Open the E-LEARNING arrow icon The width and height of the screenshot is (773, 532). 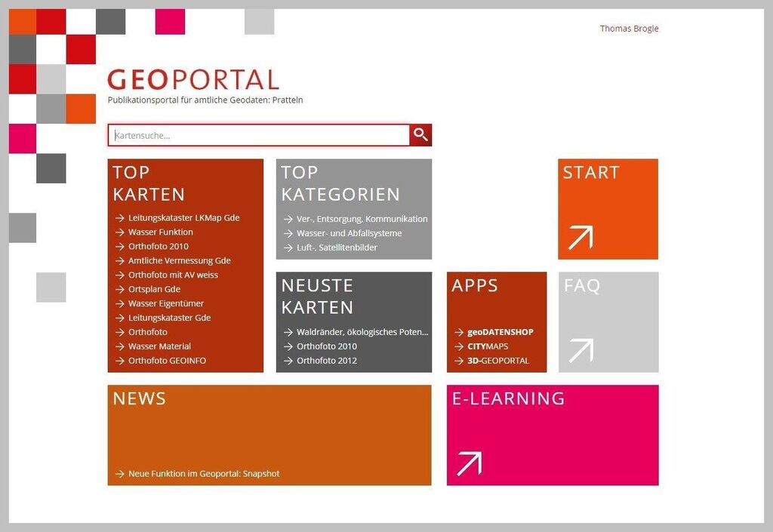tap(469, 462)
